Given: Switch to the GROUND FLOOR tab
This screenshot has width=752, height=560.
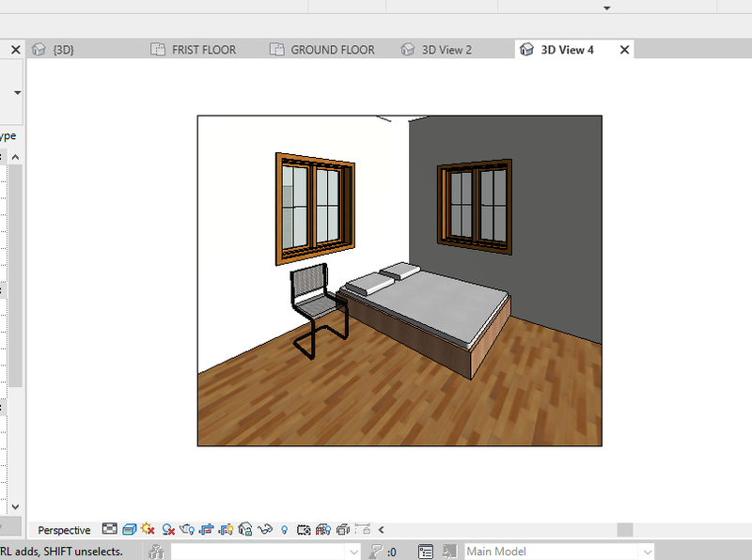Looking at the screenshot, I should [333, 50].
